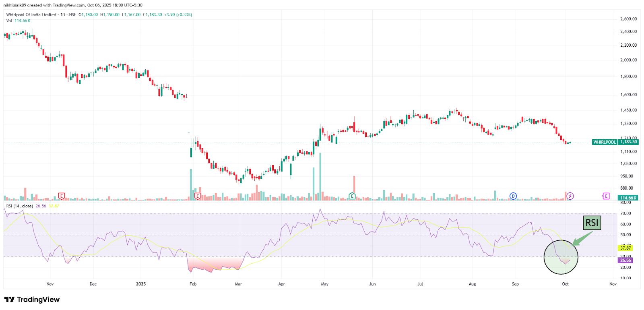Click the purple 26.56 RSI value label
The image size is (644, 310).
625,260
